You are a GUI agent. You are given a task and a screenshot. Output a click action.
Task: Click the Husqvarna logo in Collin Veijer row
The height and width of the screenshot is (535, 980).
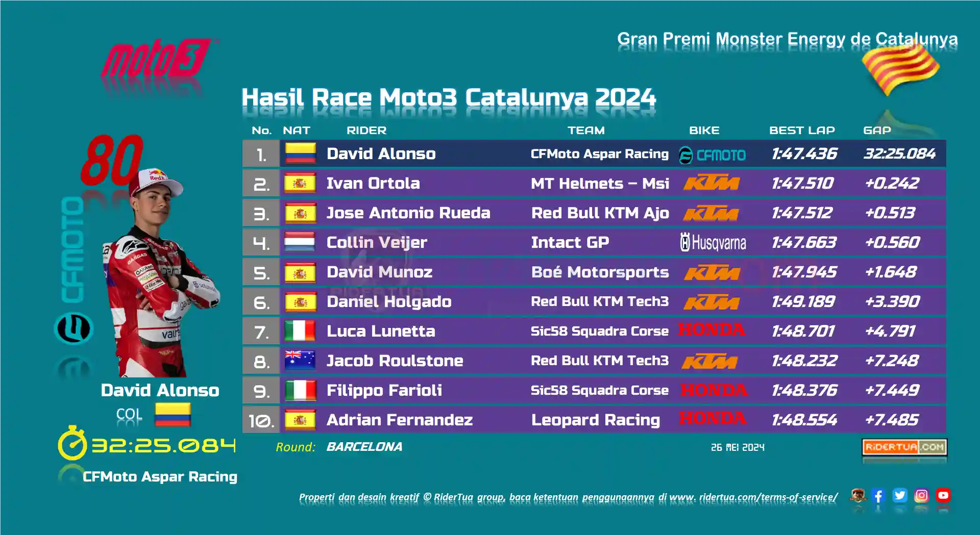[713, 242]
